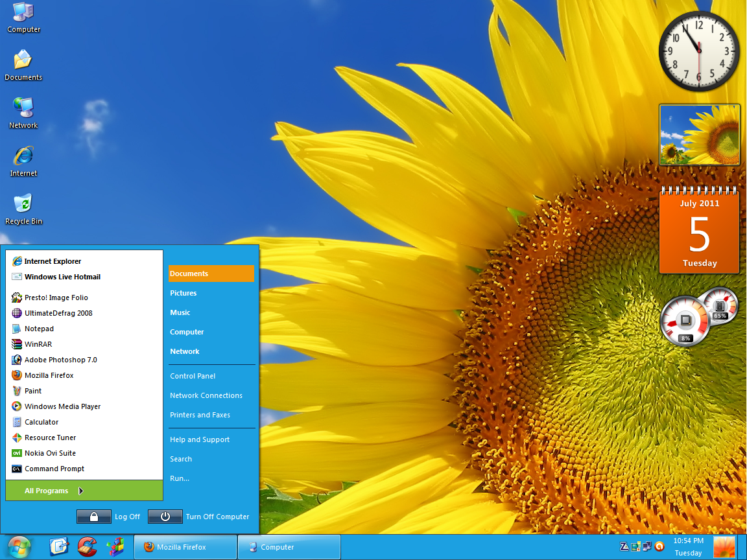Screen dimensions: 747x560
Task: Click the Calculator icon in Start menu
Action: (x=17, y=422)
